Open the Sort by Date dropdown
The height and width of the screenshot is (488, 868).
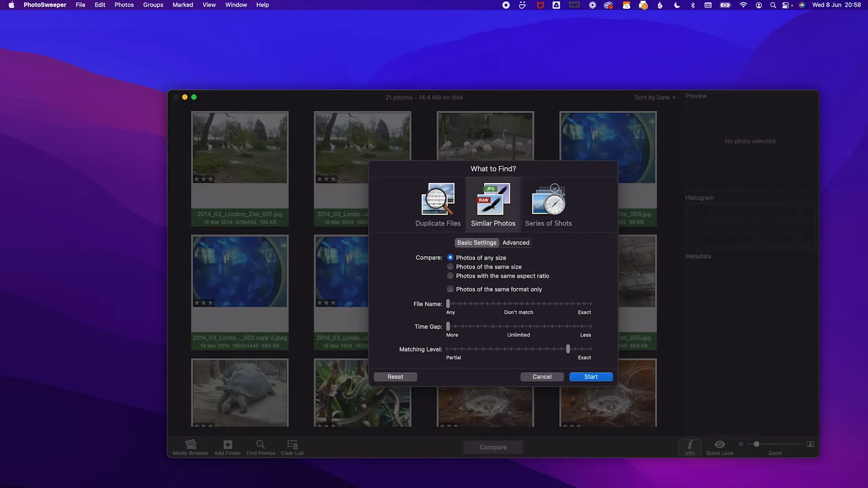655,97
